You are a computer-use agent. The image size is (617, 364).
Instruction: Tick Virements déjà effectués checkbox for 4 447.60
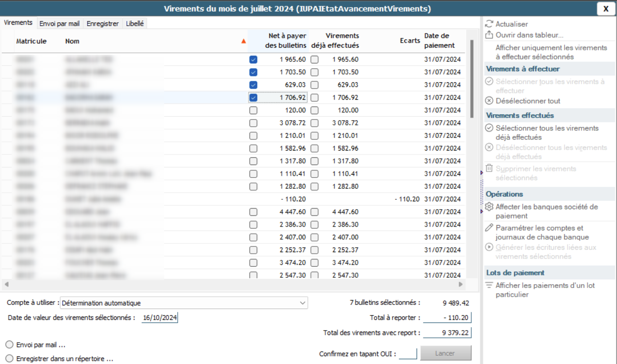315,212
